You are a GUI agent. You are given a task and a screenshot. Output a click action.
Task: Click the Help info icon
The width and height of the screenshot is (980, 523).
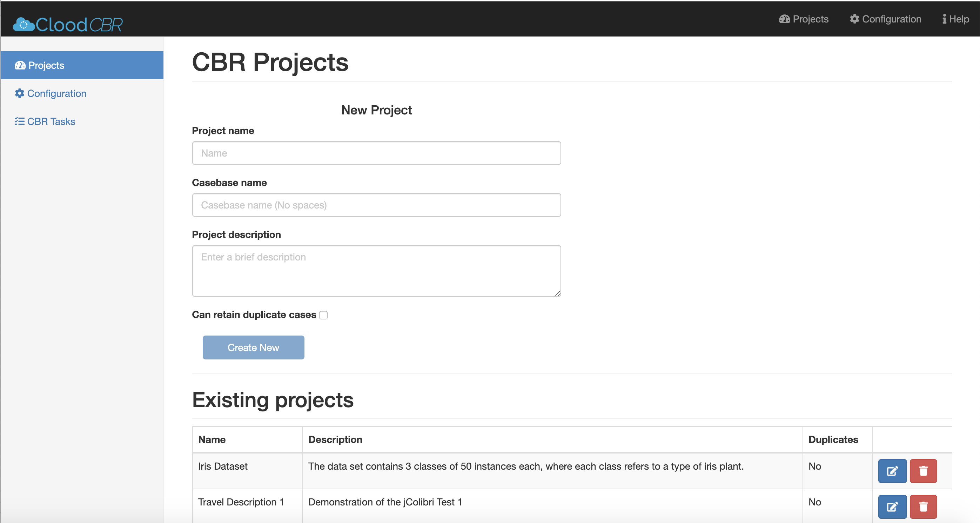pyautogui.click(x=944, y=19)
